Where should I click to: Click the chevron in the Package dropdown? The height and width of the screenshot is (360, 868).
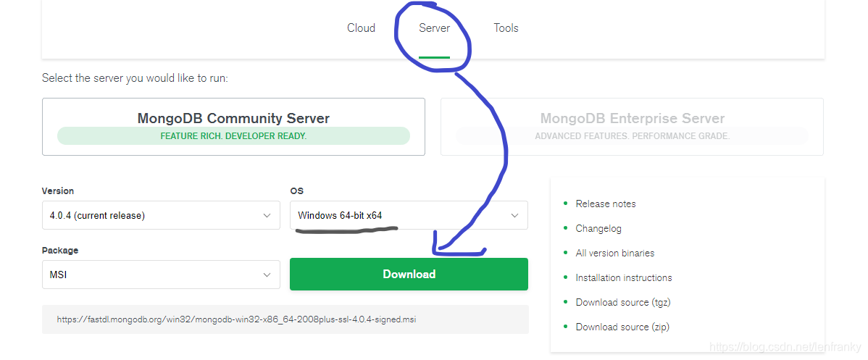pos(267,275)
